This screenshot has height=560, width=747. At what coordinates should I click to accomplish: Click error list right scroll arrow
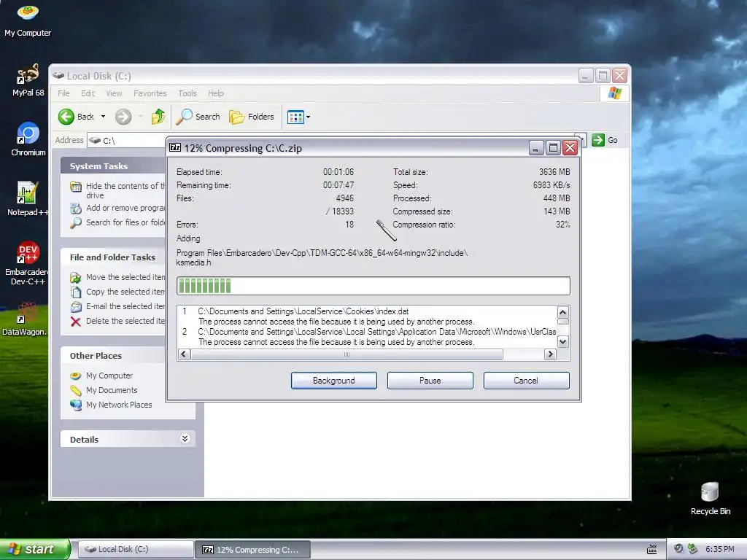click(550, 354)
